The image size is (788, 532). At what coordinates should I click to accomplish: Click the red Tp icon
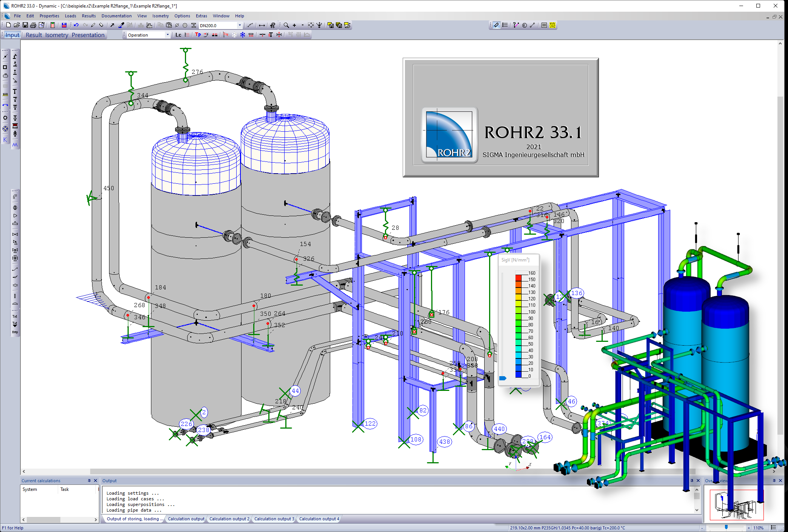coord(198,35)
